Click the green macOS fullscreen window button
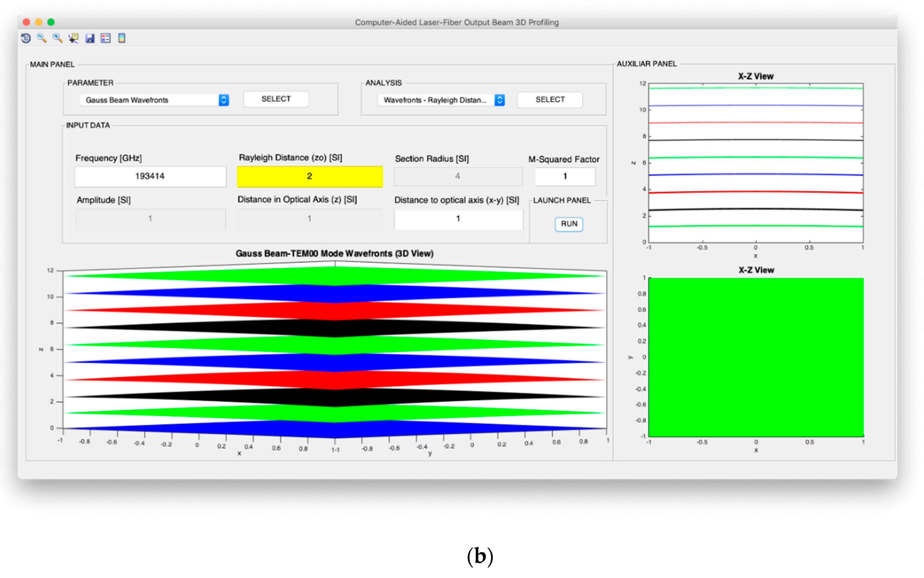The image size is (924, 578). click(51, 22)
